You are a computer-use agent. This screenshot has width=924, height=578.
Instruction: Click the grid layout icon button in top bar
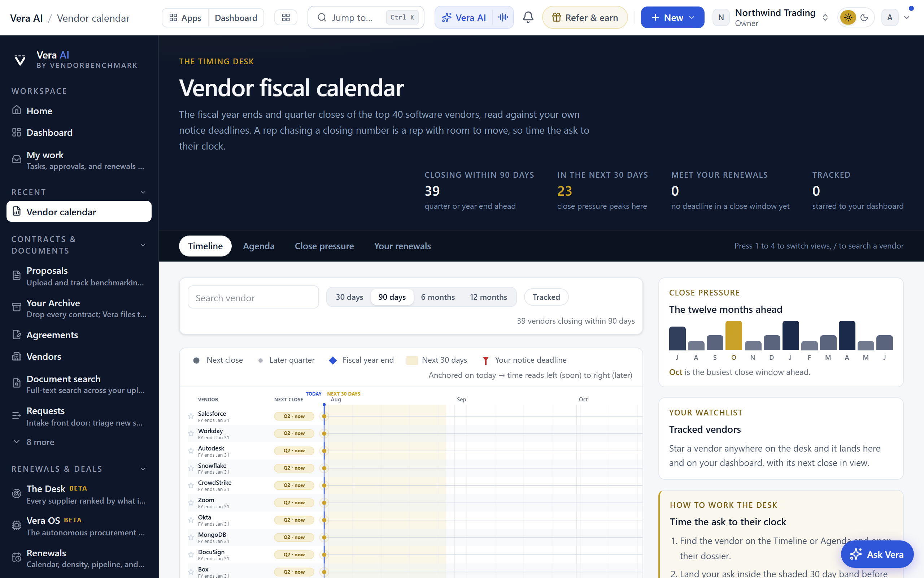pyautogui.click(x=286, y=18)
